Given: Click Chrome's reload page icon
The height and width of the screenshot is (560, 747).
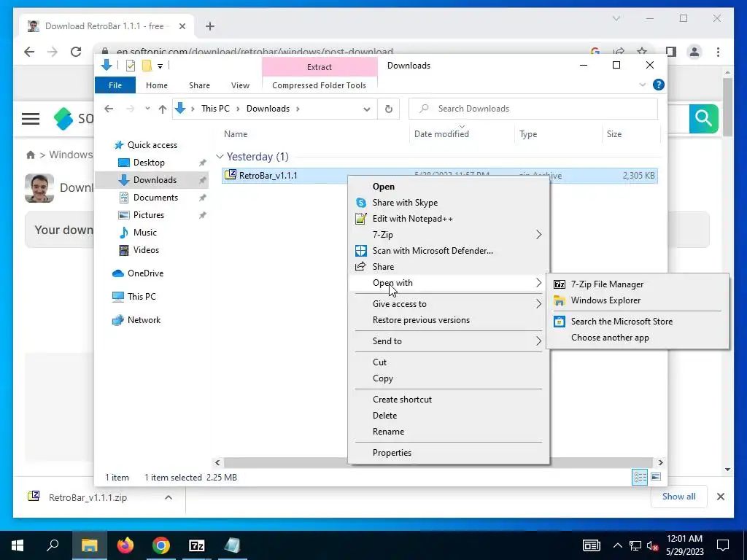Looking at the screenshot, I should 76,52.
